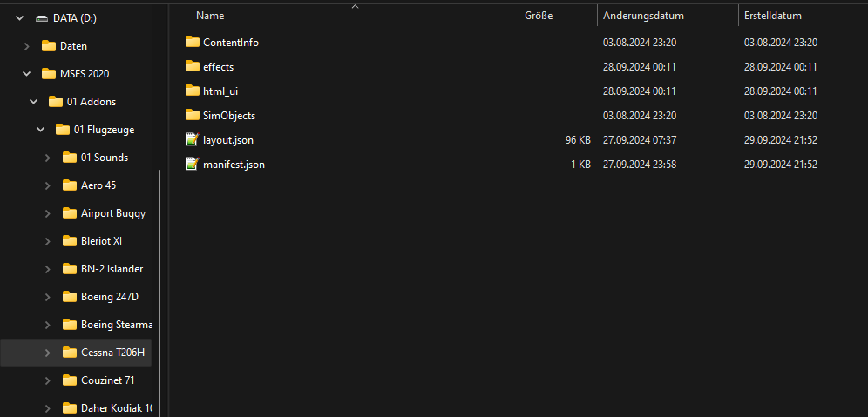Select Bleriot XI in the navigation tree

click(x=101, y=241)
